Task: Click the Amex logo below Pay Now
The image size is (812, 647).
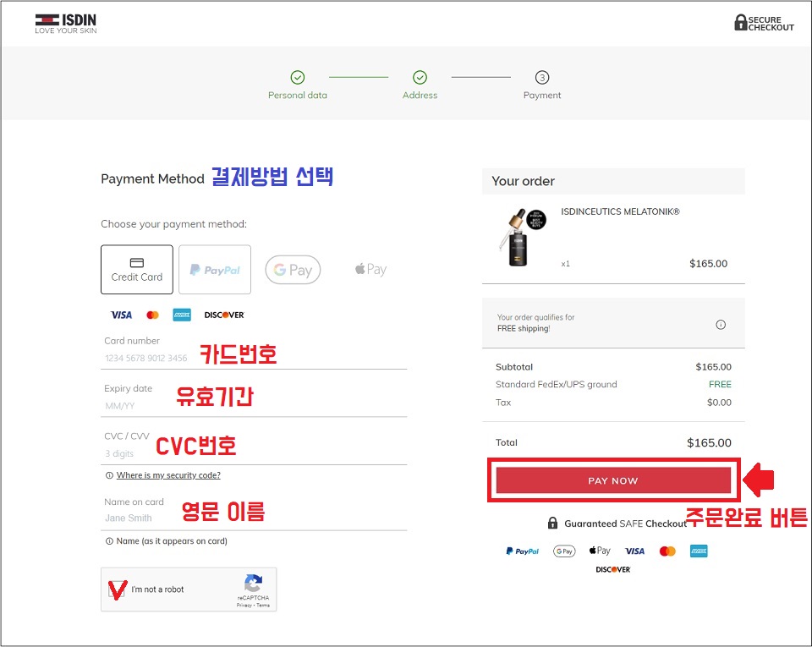Action: [699, 551]
